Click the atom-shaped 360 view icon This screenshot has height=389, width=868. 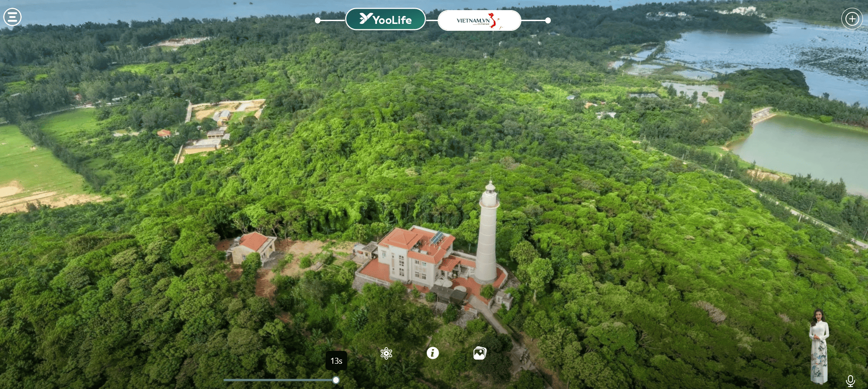coord(386,353)
